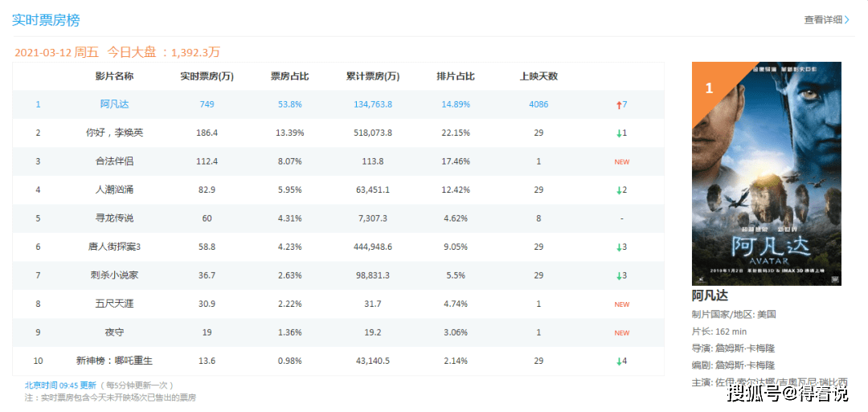Click the 排片占比 column header

[x=456, y=76]
